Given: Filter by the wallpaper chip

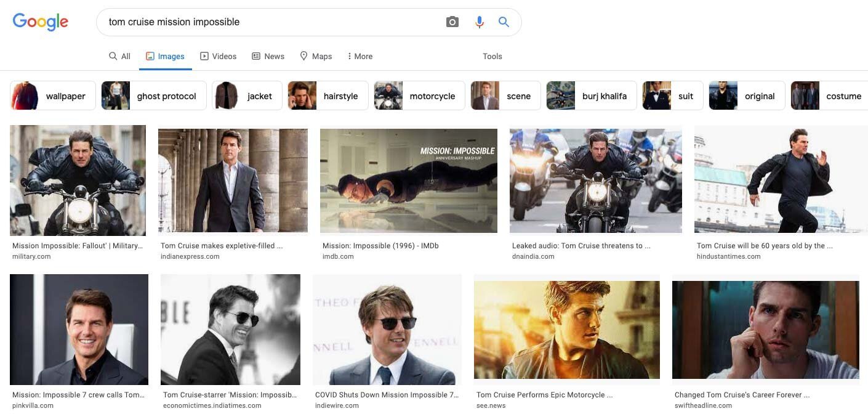Looking at the screenshot, I should 53,95.
